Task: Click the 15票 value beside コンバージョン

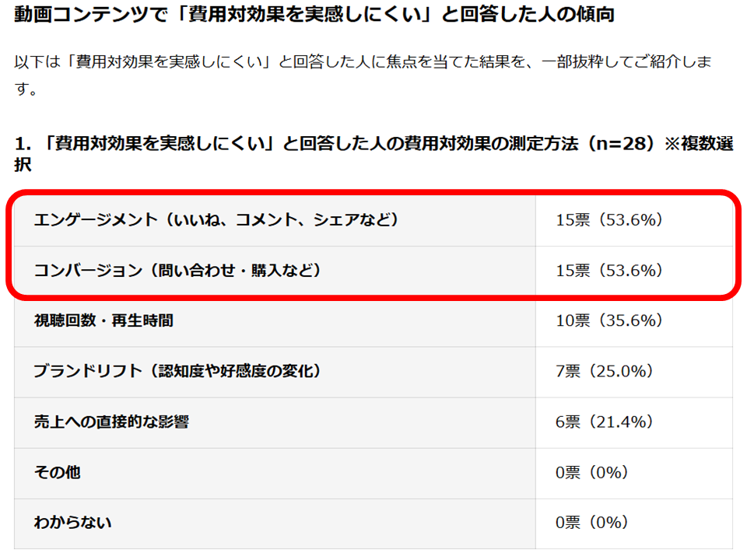Action: (x=609, y=270)
